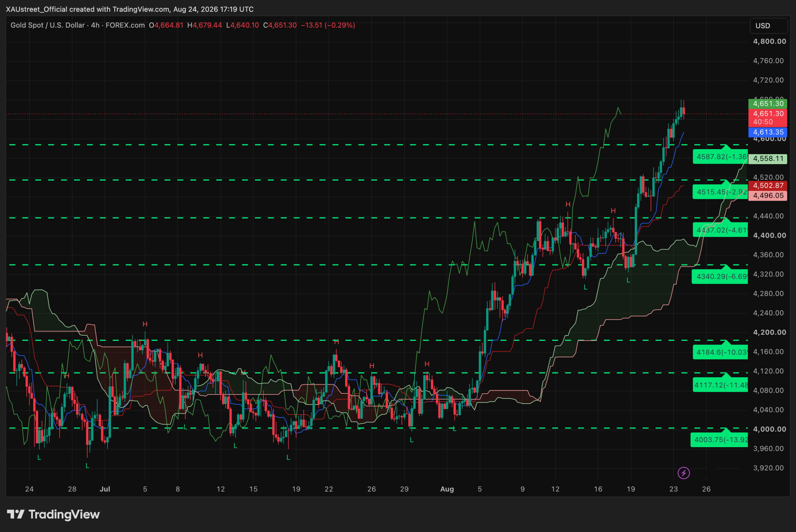
Task: Click the 24 date label on time axis
Action: click(x=30, y=489)
